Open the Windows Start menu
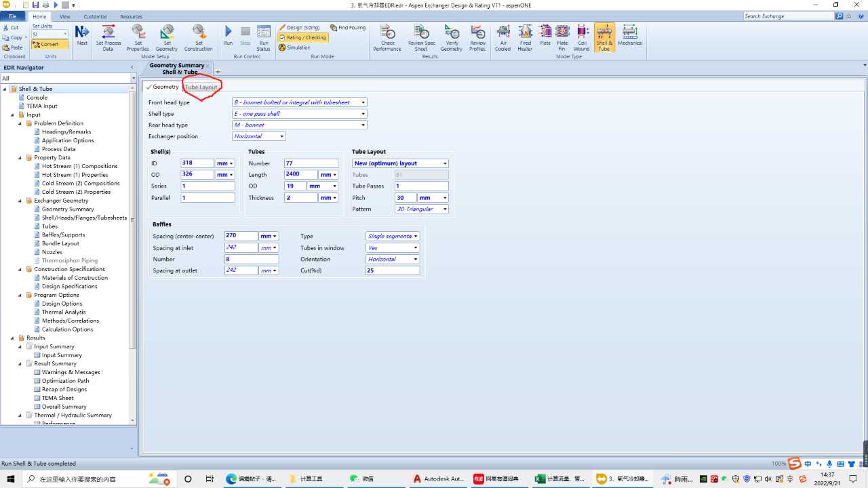The width and height of the screenshot is (868, 488). 12,479
